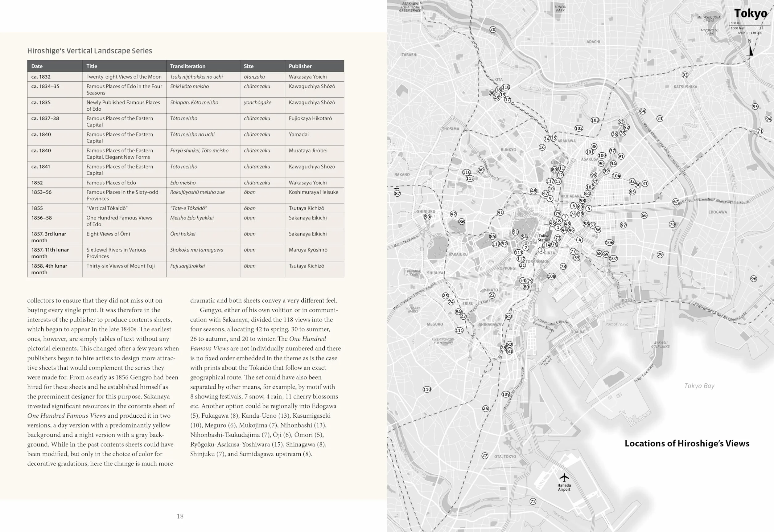Select the date cell '1856–58'

pyautogui.click(x=55, y=221)
